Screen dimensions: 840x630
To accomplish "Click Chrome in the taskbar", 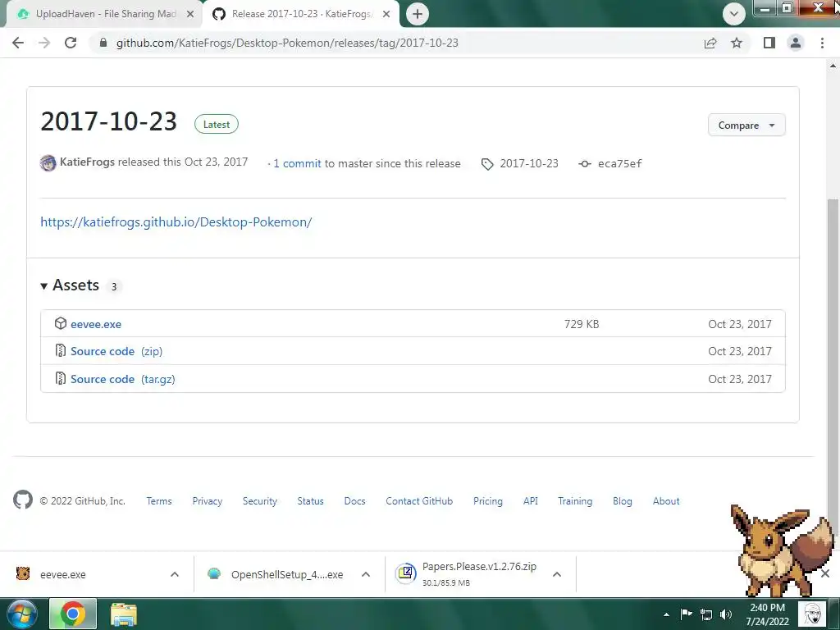I will coord(73,614).
